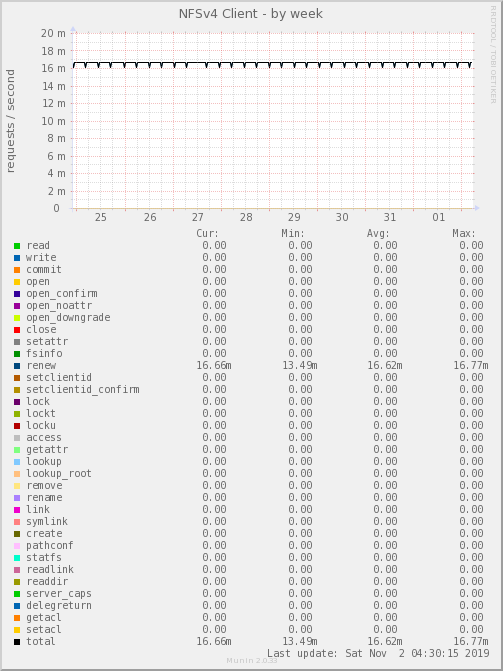The height and width of the screenshot is (671, 503).
Task: Click the total row's Max value 16.77m
Action: tap(471, 641)
